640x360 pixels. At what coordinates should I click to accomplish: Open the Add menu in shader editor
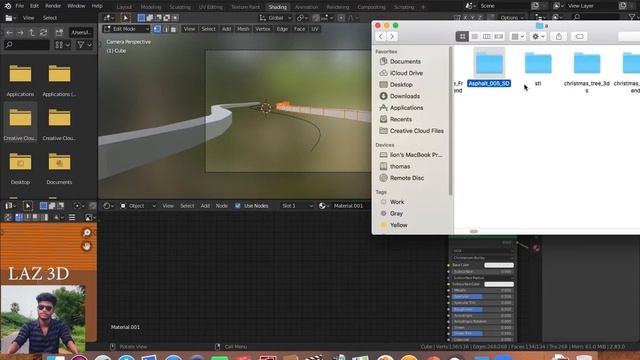[205, 206]
